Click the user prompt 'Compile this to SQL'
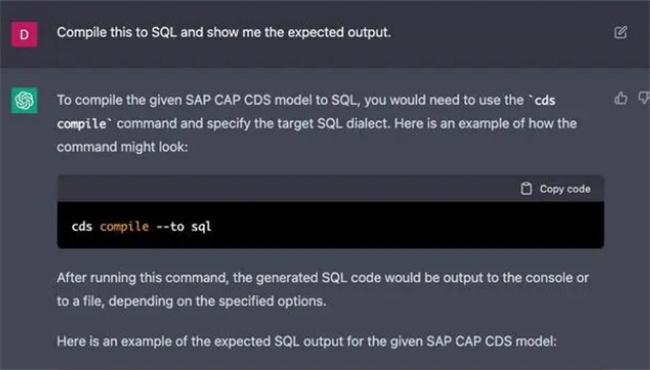The height and width of the screenshot is (370, 650). tap(224, 32)
